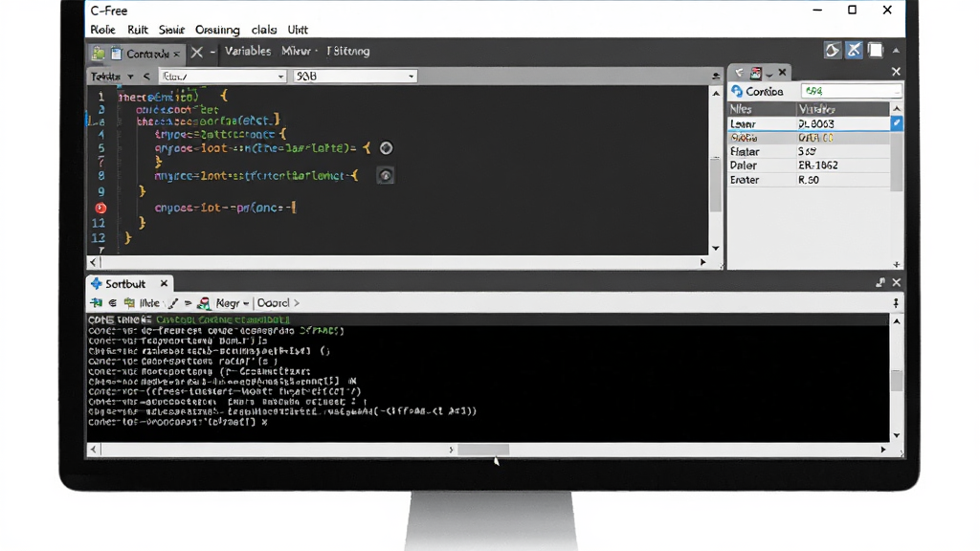The height and width of the screenshot is (551, 980).
Task: Click the output panel's vertical scrollbar down arrow
Action: click(897, 435)
